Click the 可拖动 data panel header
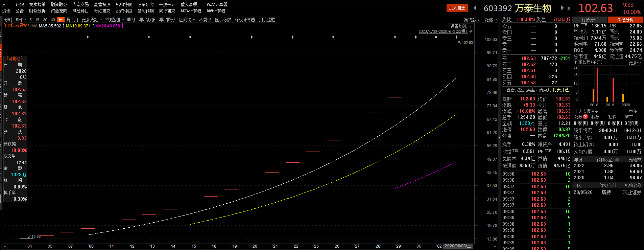This screenshot has height=250, width=644. (x=15, y=59)
